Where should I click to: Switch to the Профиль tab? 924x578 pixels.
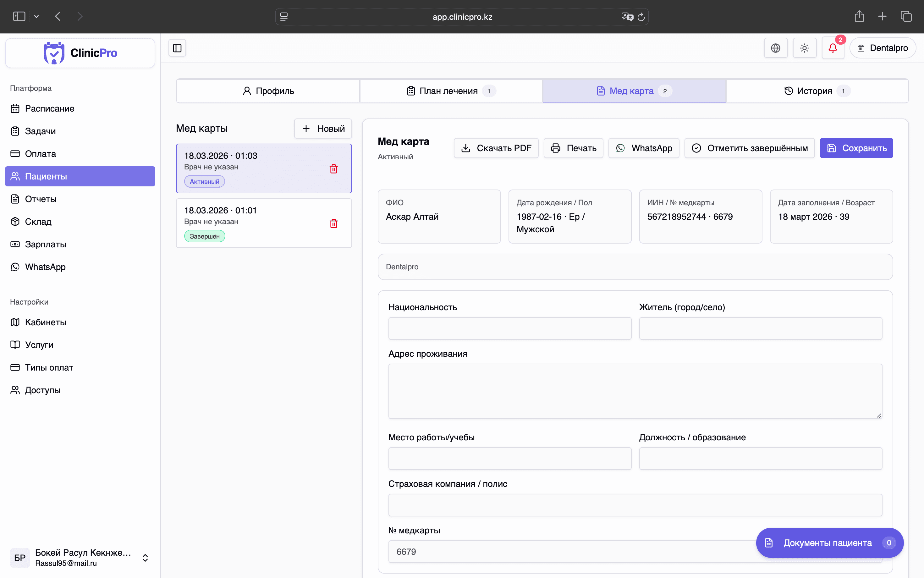tap(268, 91)
